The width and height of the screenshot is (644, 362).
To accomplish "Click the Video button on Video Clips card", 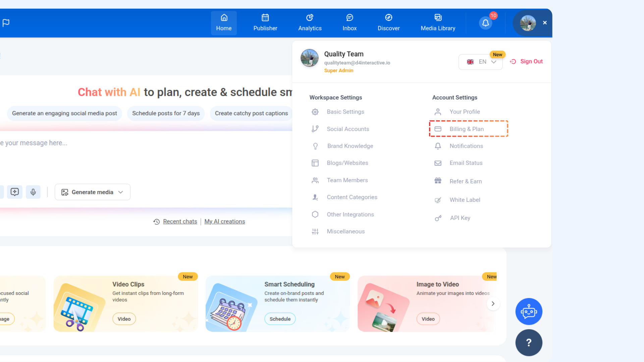I will tap(124, 319).
